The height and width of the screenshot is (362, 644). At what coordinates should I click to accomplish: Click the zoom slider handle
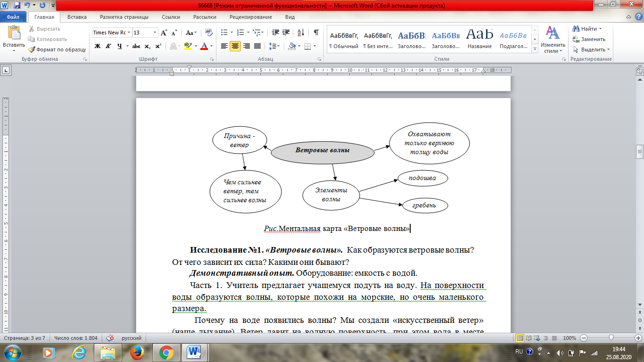point(611,338)
